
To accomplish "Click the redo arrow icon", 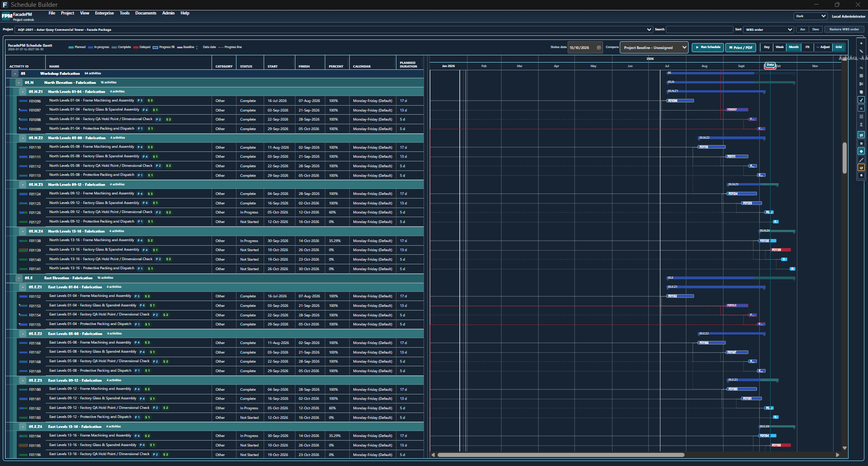I will (x=861, y=68).
